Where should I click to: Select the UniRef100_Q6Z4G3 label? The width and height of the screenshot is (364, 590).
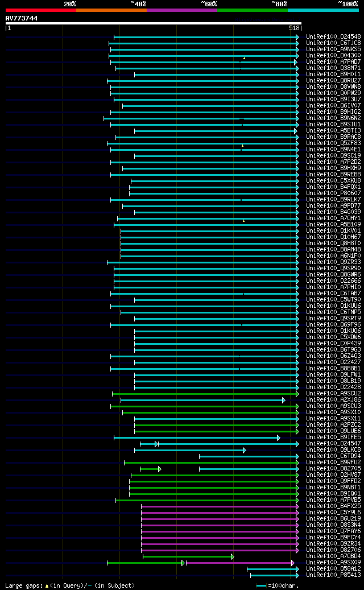tap(333, 356)
